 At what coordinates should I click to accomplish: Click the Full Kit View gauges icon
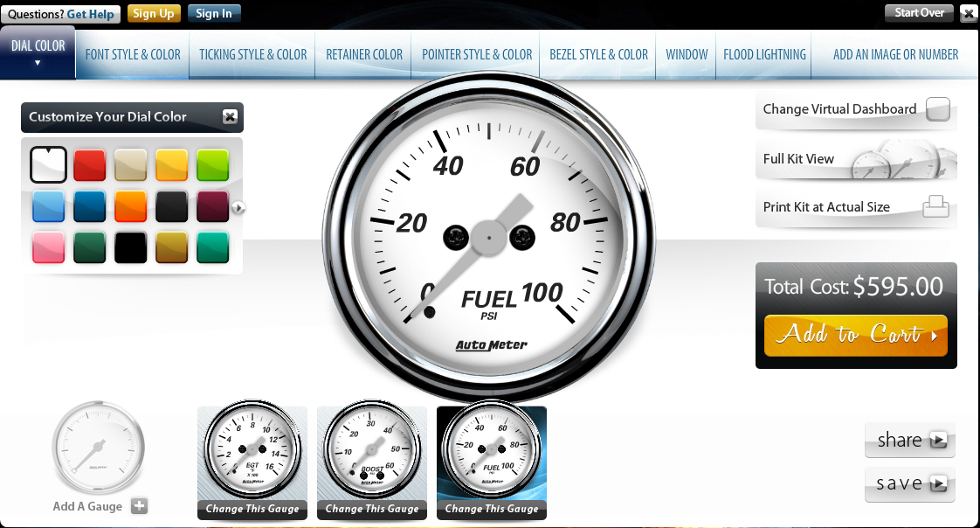(903, 159)
